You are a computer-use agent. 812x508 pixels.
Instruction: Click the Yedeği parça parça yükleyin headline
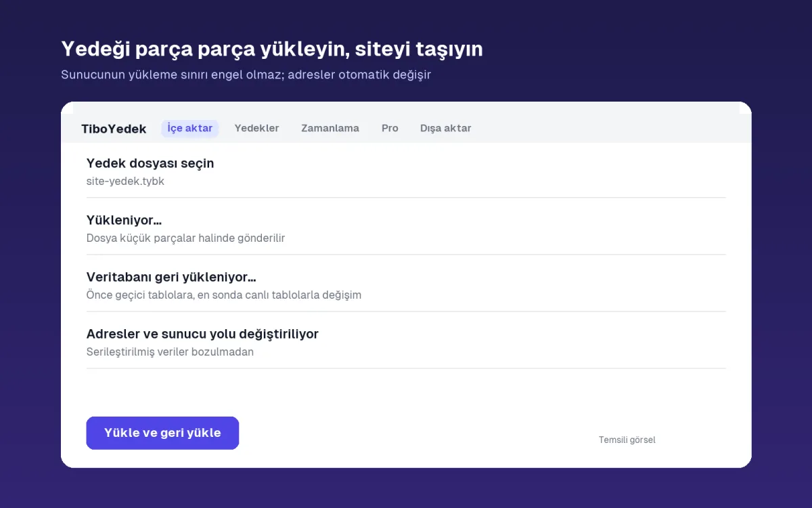click(x=272, y=49)
